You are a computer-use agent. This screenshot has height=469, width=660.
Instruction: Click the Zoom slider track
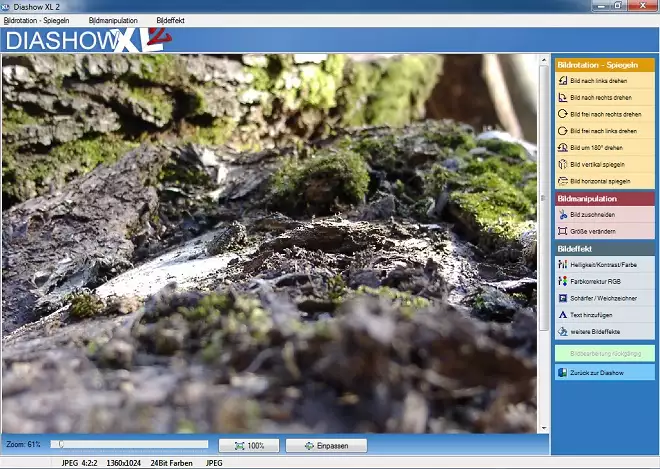[129, 444]
